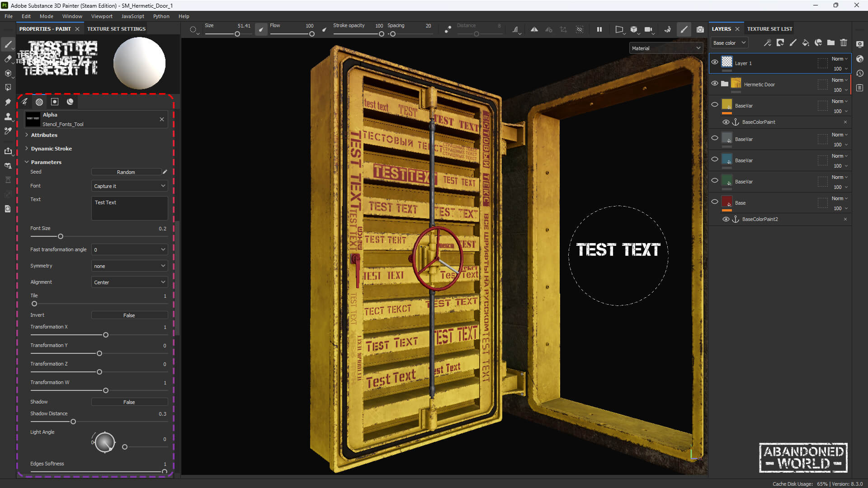The image size is (868, 488).
Task: Toggle visibility of blue BaseVar layer
Action: pyautogui.click(x=715, y=160)
